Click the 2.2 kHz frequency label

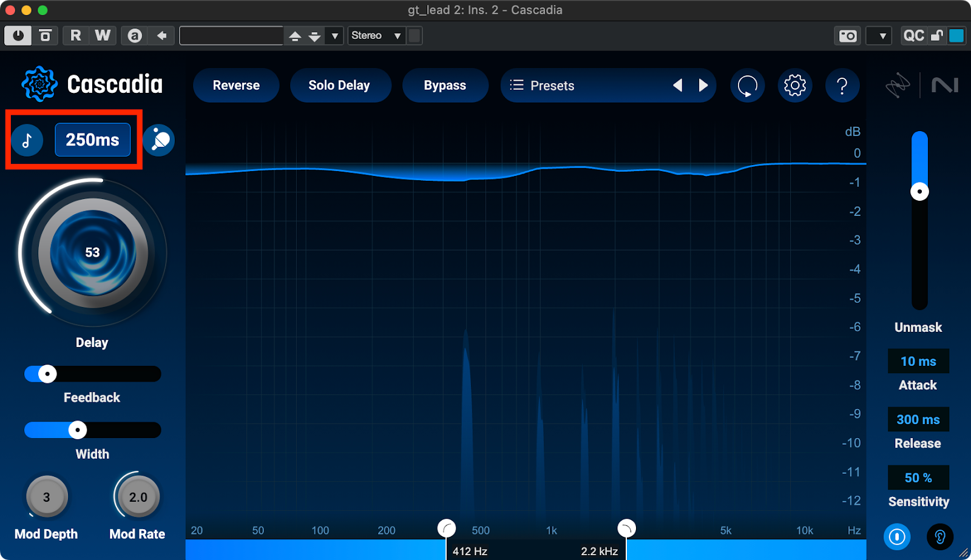[599, 552]
